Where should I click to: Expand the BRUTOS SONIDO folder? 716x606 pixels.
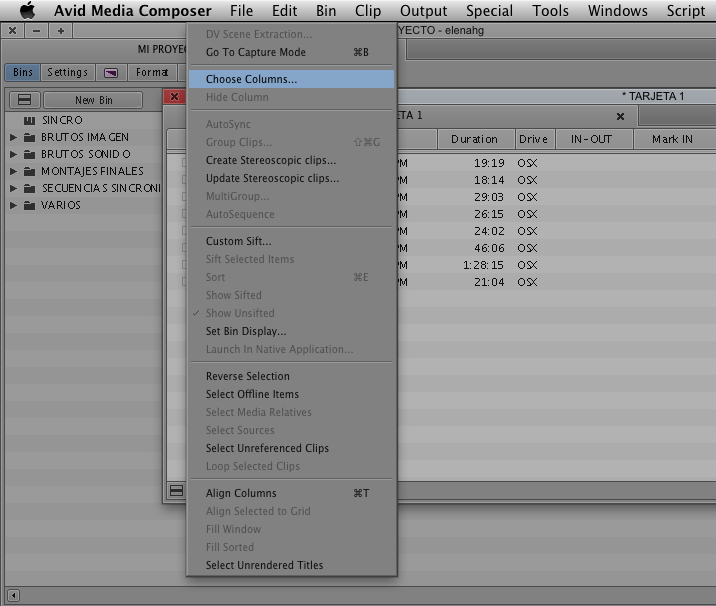[13, 154]
